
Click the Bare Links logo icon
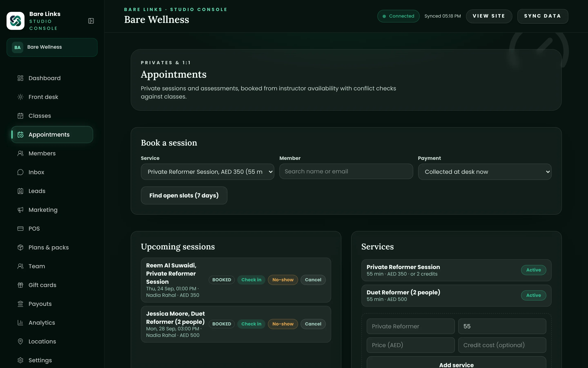[16, 21]
